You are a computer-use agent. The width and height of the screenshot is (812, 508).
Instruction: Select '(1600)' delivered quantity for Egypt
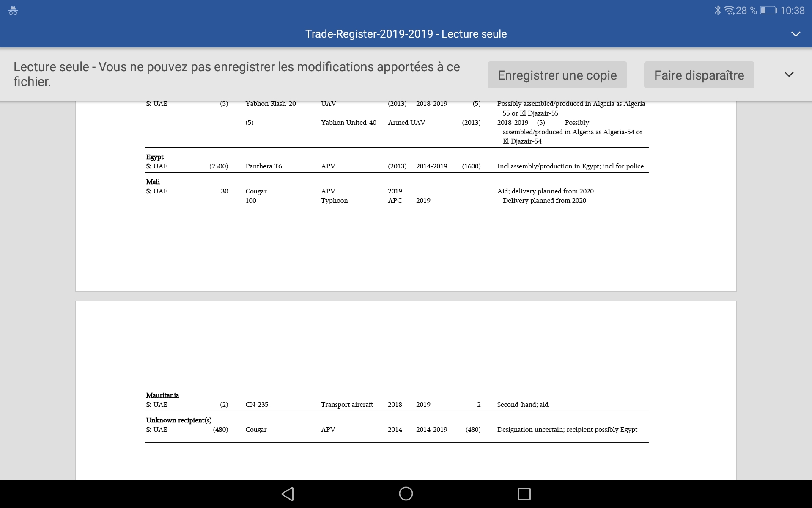tap(471, 166)
